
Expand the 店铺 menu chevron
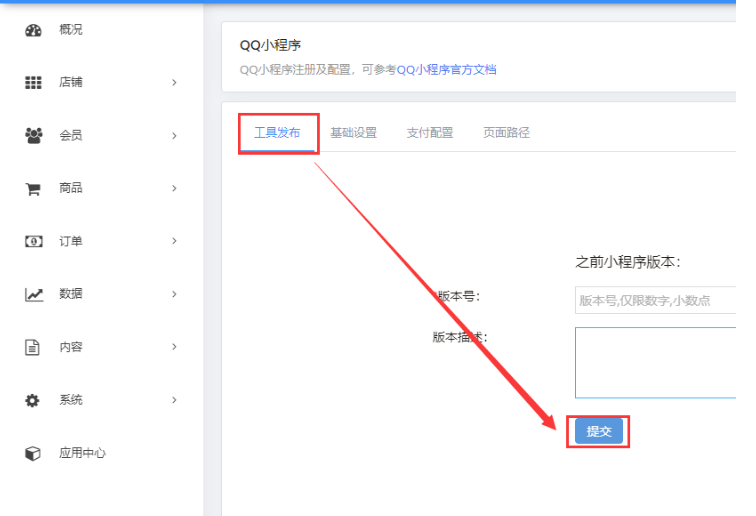tap(174, 82)
